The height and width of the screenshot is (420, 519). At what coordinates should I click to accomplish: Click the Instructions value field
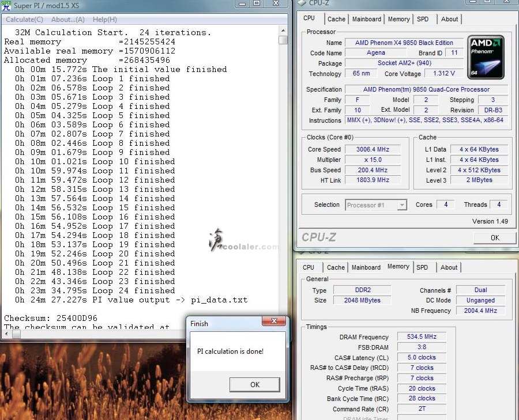click(426, 120)
